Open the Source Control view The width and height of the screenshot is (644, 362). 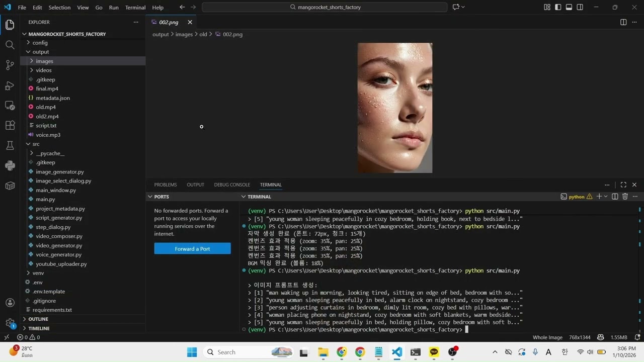[x=10, y=65]
